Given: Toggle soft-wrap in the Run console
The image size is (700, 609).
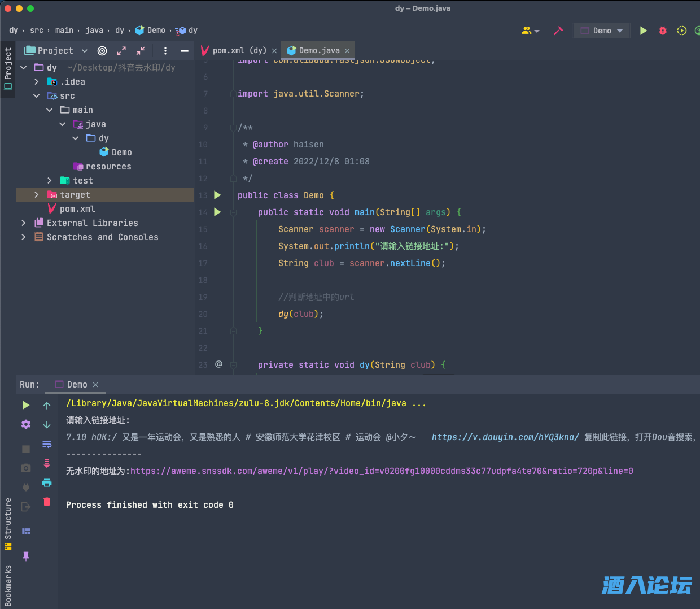Looking at the screenshot, I should [x=47, y=444].
